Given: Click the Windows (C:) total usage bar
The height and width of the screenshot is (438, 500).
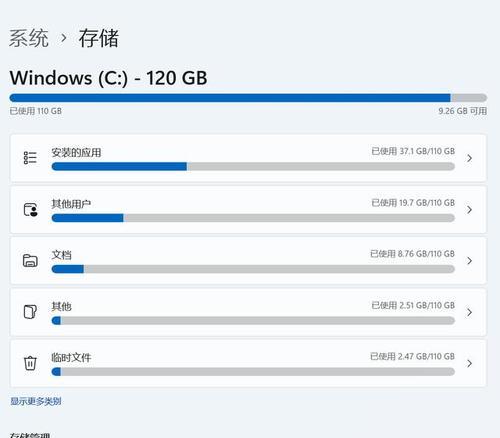Looking at the screenshot, I should (248, 98).
